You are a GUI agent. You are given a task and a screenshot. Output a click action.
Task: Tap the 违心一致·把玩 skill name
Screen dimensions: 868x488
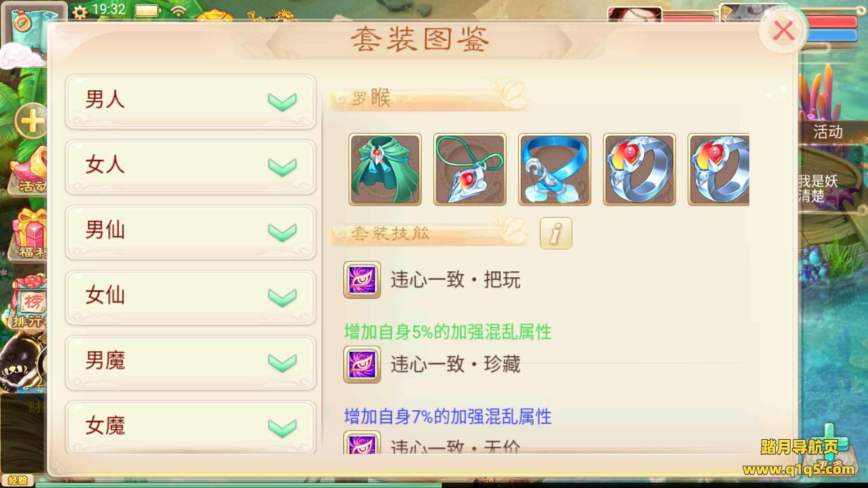(x=456, y=280)
